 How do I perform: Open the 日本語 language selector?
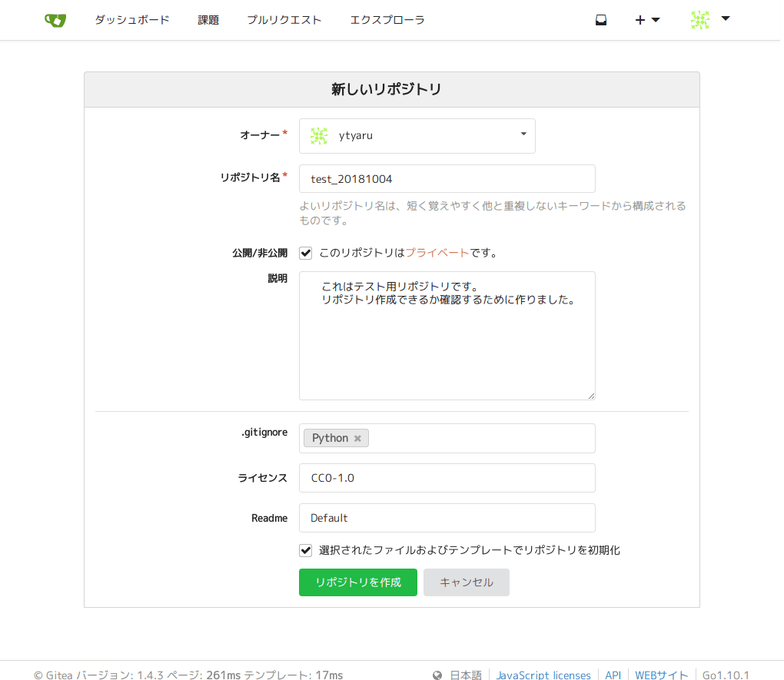coord(466,675)
